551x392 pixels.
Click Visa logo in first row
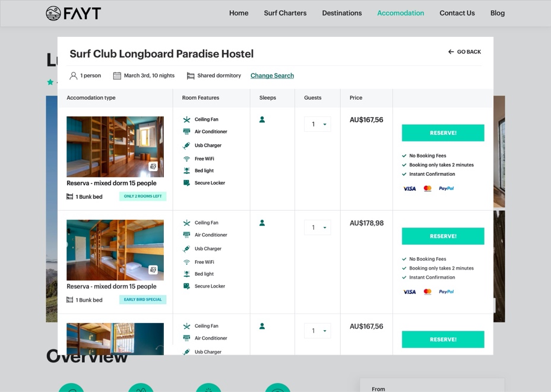click(x=409, y=189)
